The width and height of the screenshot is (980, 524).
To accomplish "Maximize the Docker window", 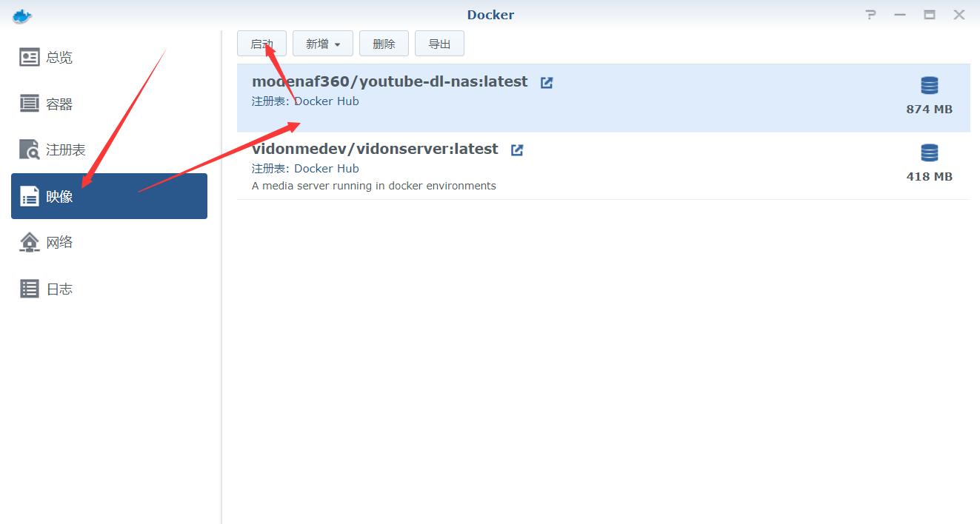I will (x=930, y=15).
